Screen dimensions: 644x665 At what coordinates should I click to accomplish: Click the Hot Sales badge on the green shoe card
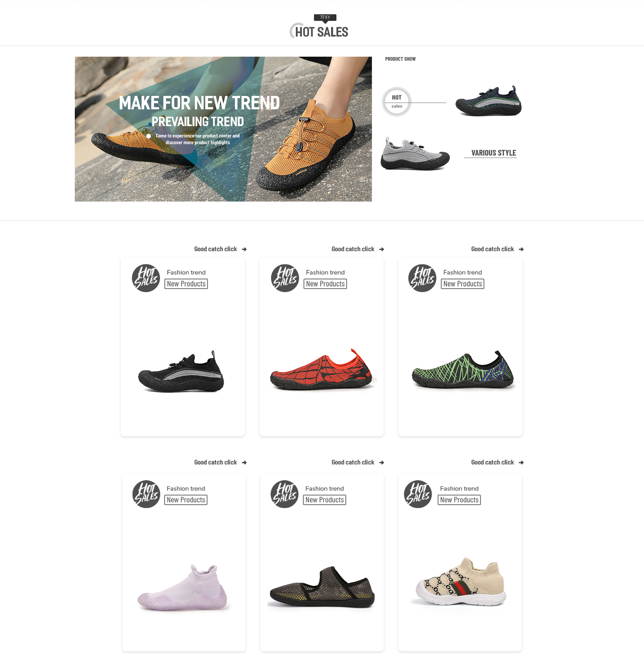click(422, 278)
